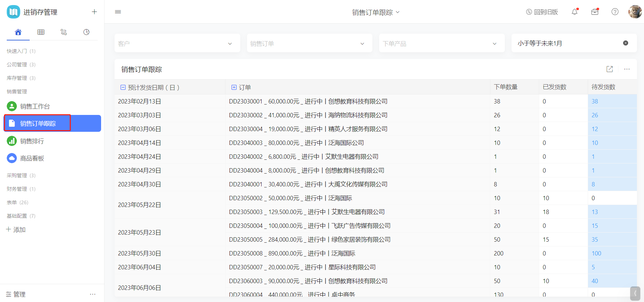Switch to the pie chart tab icon
The height and width of the screenshot is (302, 644).
(86, 32)
